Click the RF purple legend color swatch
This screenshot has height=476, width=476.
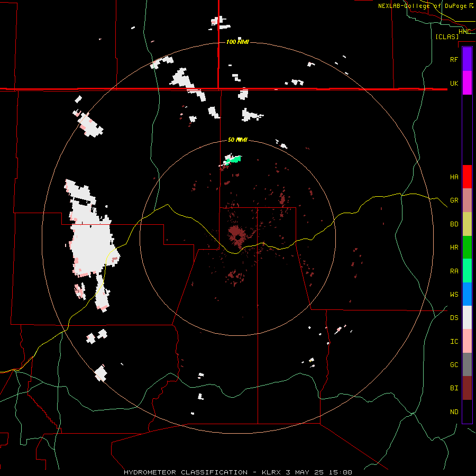(467, 59)
